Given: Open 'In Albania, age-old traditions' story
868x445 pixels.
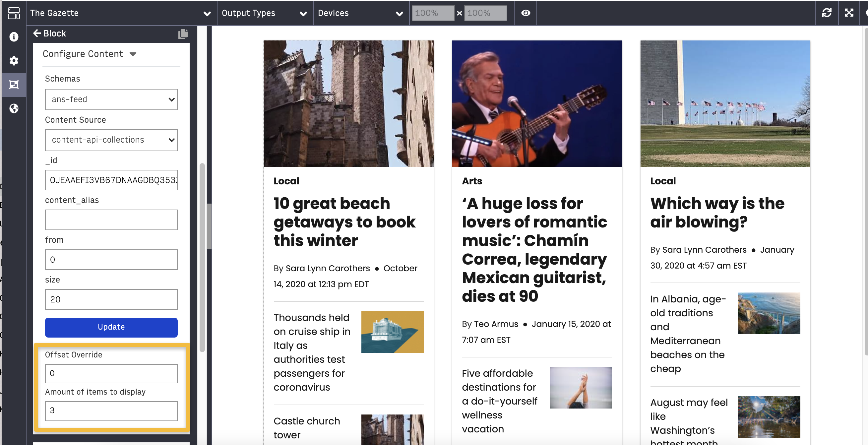Looking at the screenshot, I should (688, 334).
